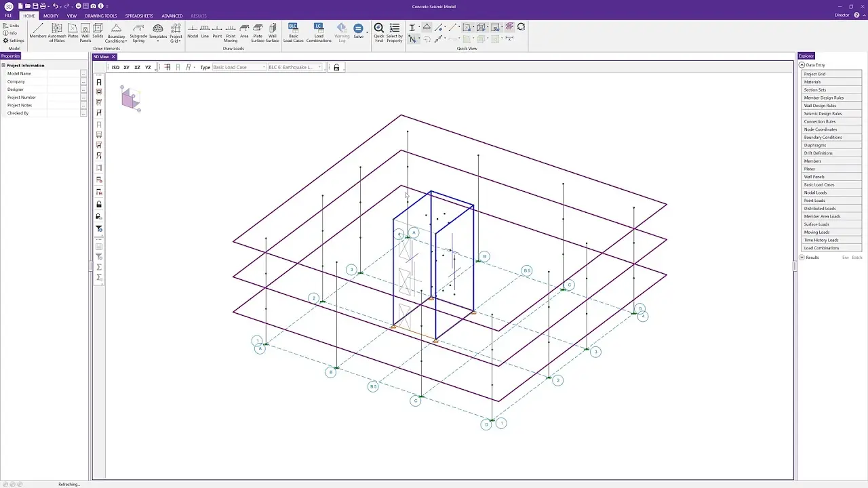Collapse the Data Entry section

tap(802, 65)
